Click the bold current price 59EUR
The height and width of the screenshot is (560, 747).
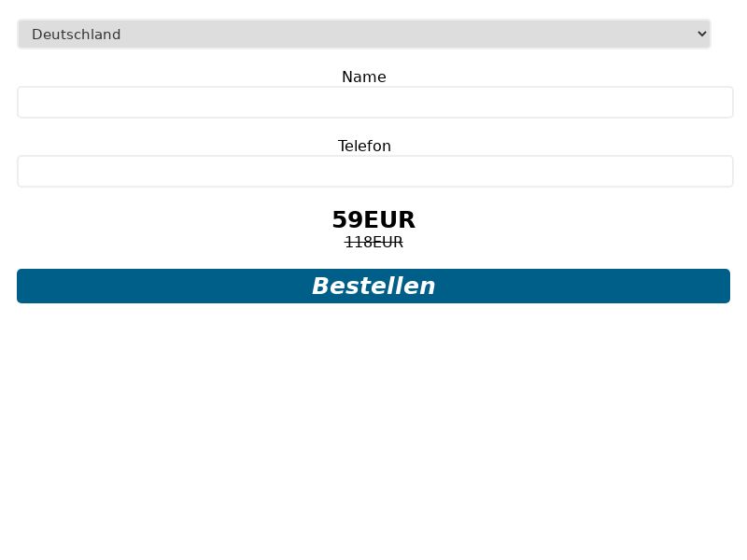373,220
